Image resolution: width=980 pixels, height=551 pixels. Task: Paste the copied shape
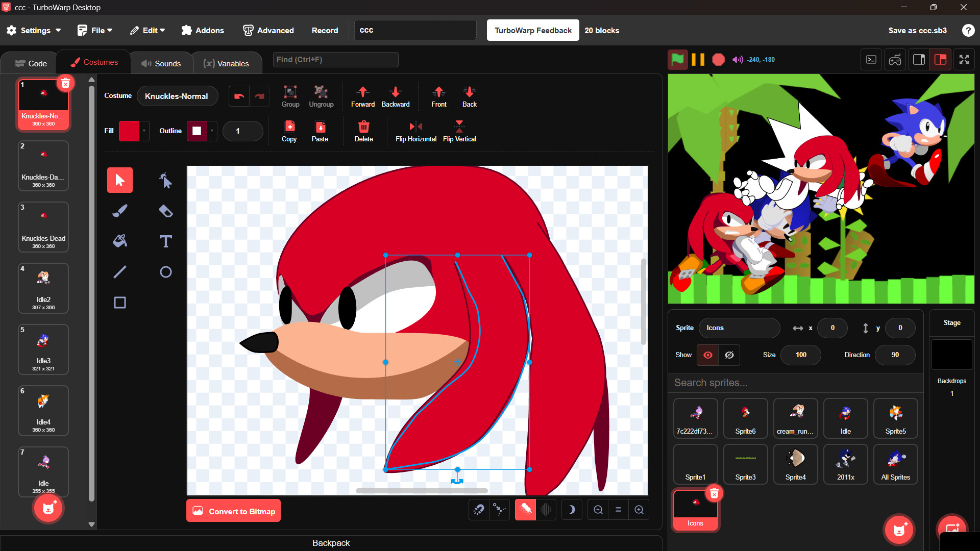tap(320, 131)
